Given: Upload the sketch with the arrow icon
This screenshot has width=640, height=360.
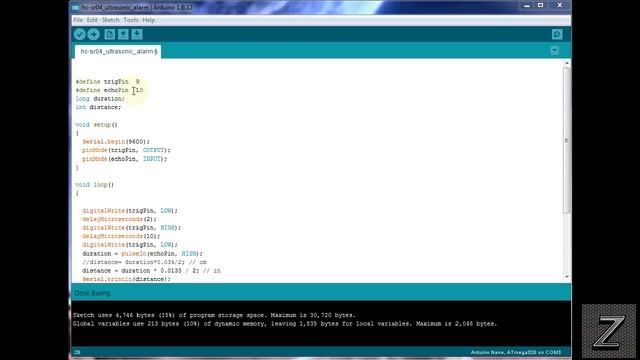Looking at the screenshot, I should click(93, 34).
